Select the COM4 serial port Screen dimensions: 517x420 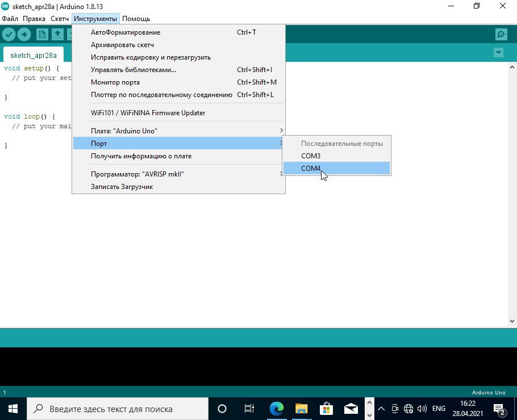(x=337, y=169)
